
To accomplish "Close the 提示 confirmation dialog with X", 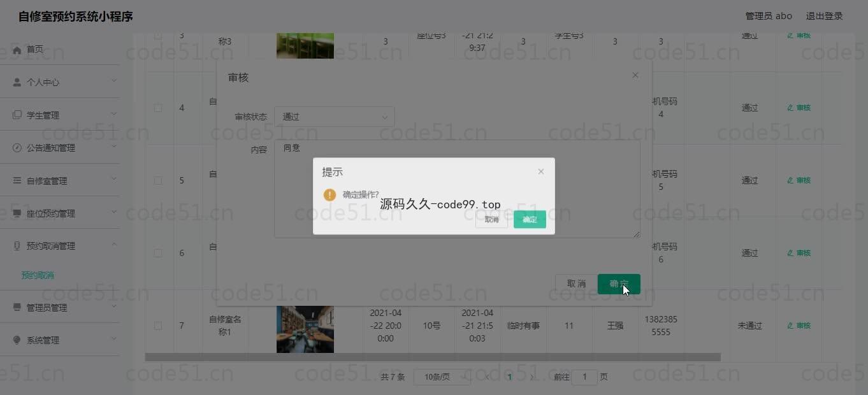I will pos(541,171).
